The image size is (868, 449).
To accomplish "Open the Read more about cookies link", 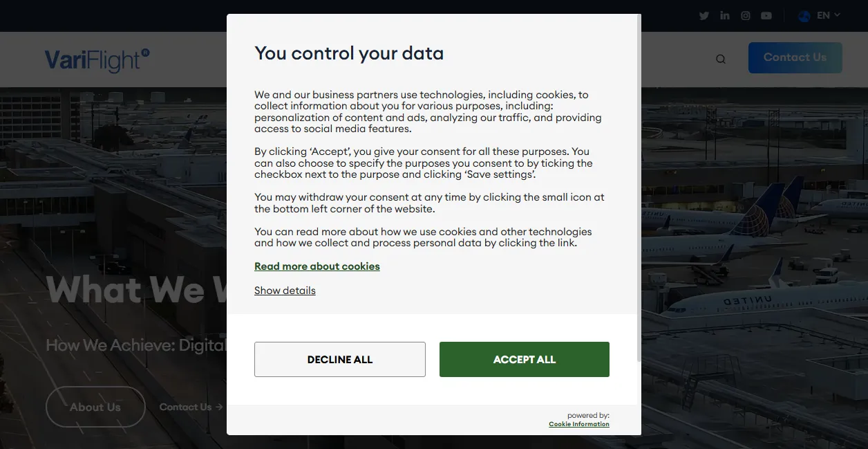I will coord(317,266).
